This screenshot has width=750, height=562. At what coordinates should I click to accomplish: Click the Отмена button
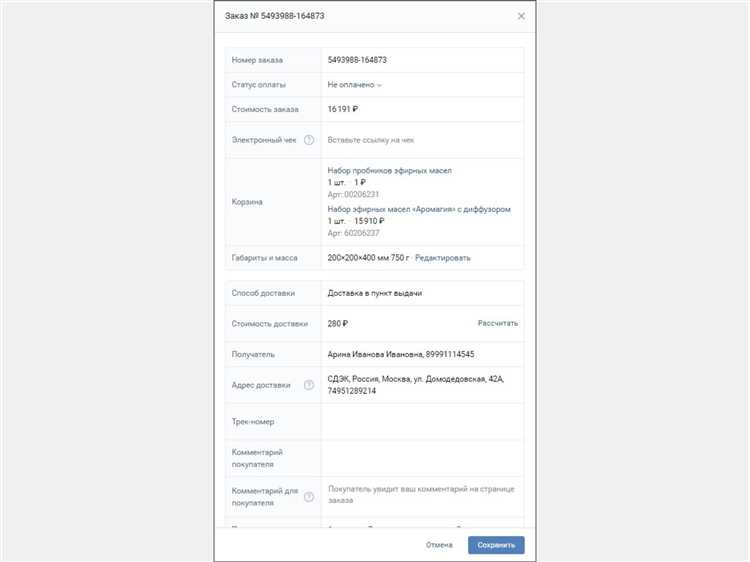439,545
